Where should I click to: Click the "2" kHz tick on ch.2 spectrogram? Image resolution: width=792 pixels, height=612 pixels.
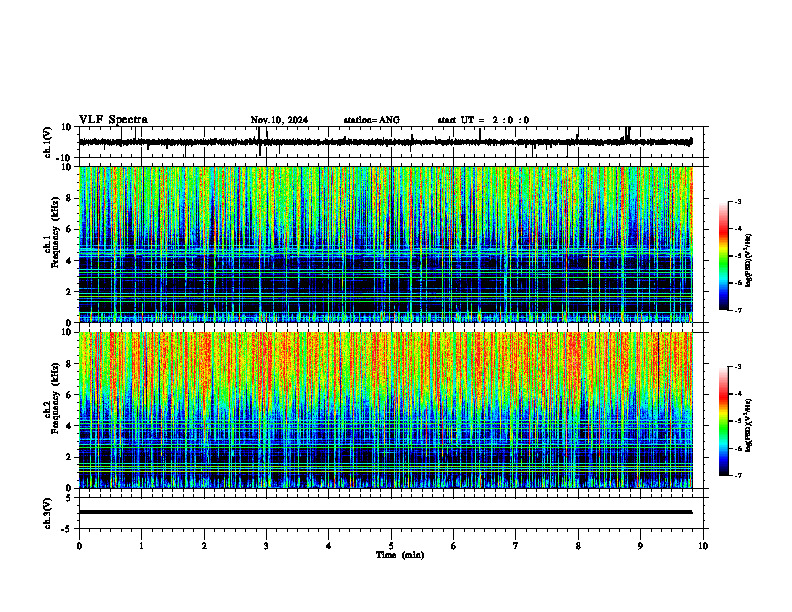click(x=70, y=457)
